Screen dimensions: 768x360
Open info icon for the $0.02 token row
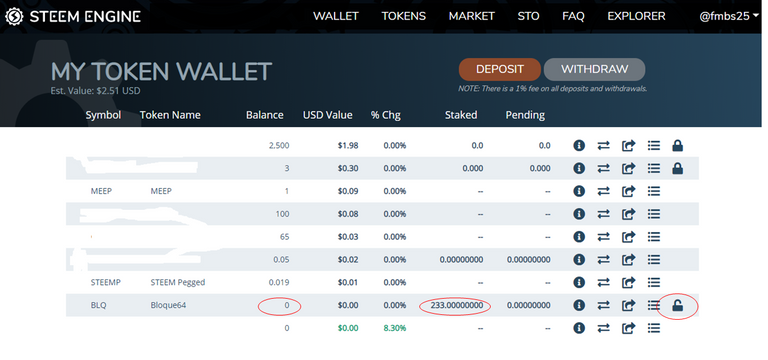click(579, 260)
